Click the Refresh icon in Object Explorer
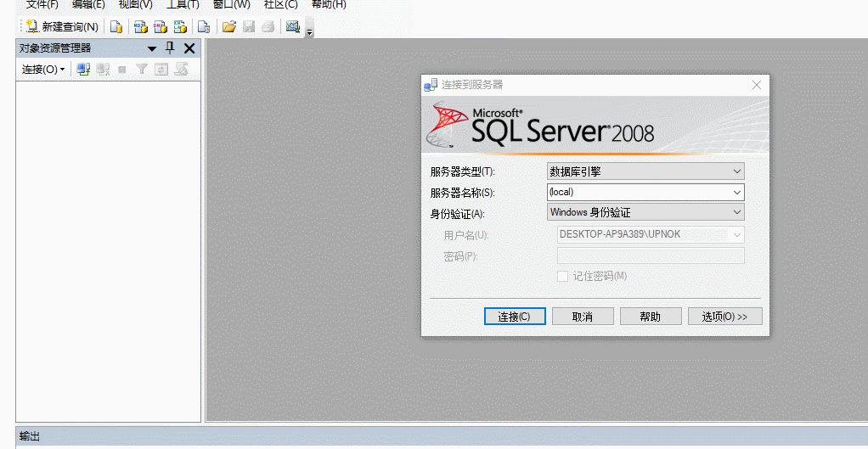This screenshot has height=449, width=868. coord(161,70)
